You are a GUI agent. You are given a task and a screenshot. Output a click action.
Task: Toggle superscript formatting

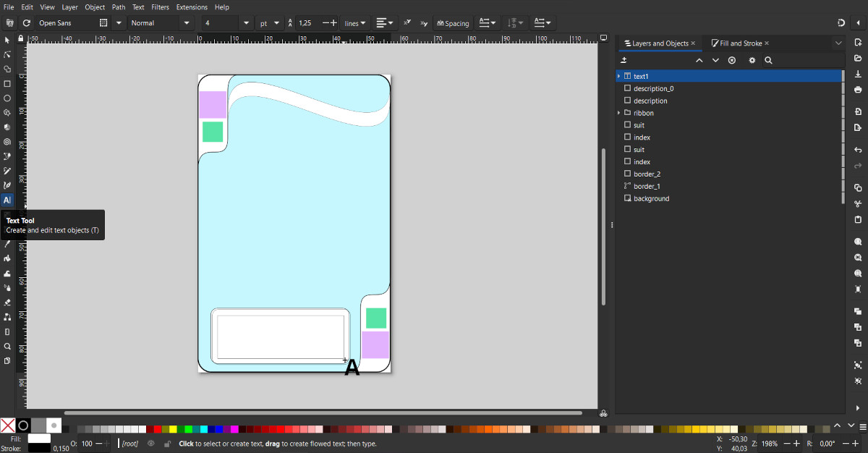(x=407, y=23)
